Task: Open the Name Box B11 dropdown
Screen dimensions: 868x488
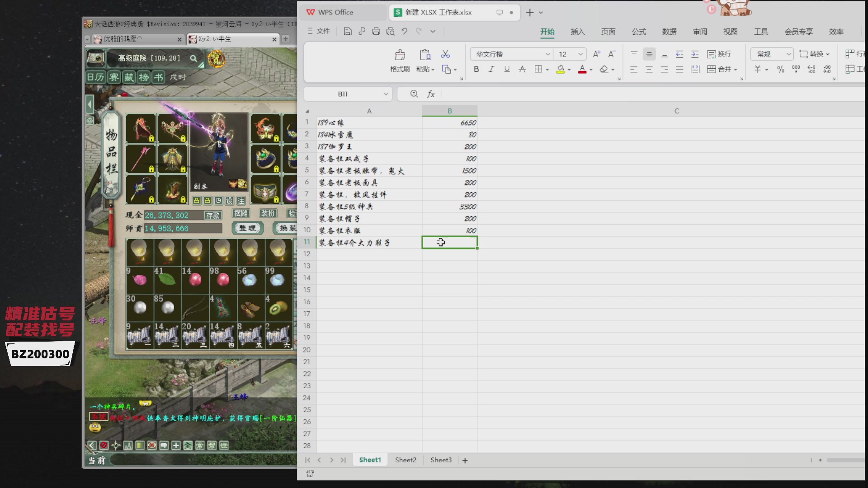Action: tap(386, 94)
